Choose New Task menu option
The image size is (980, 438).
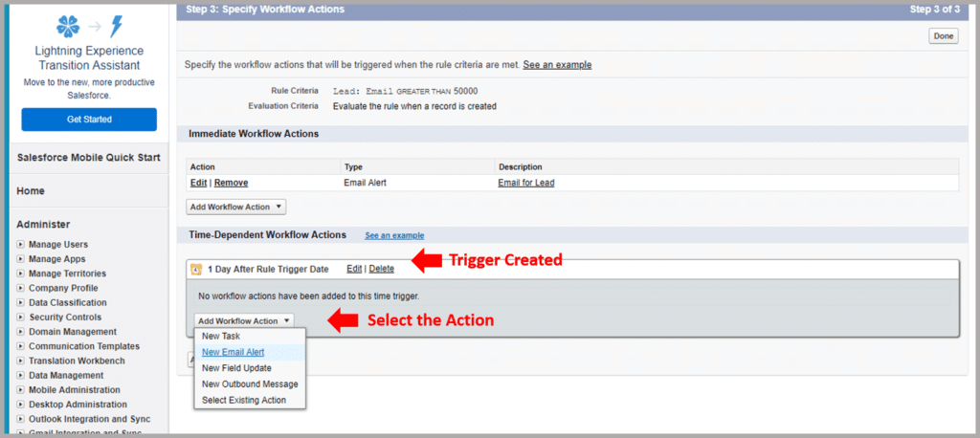(x=221, y=337)
